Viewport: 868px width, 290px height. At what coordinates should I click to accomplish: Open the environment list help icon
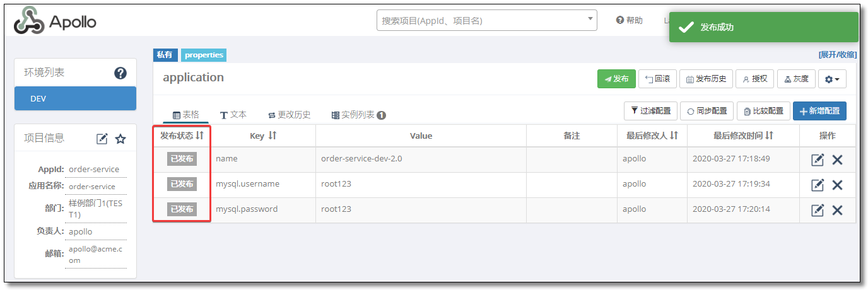tap(120, 73)
